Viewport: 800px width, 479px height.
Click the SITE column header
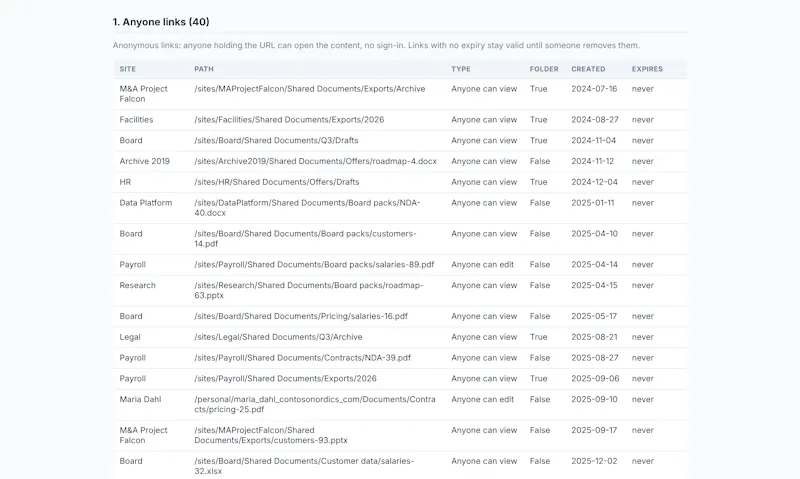pos(128,69)
